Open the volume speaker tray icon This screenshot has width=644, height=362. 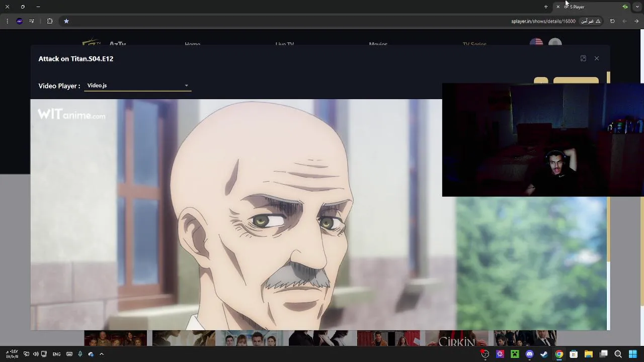(35, 354)
